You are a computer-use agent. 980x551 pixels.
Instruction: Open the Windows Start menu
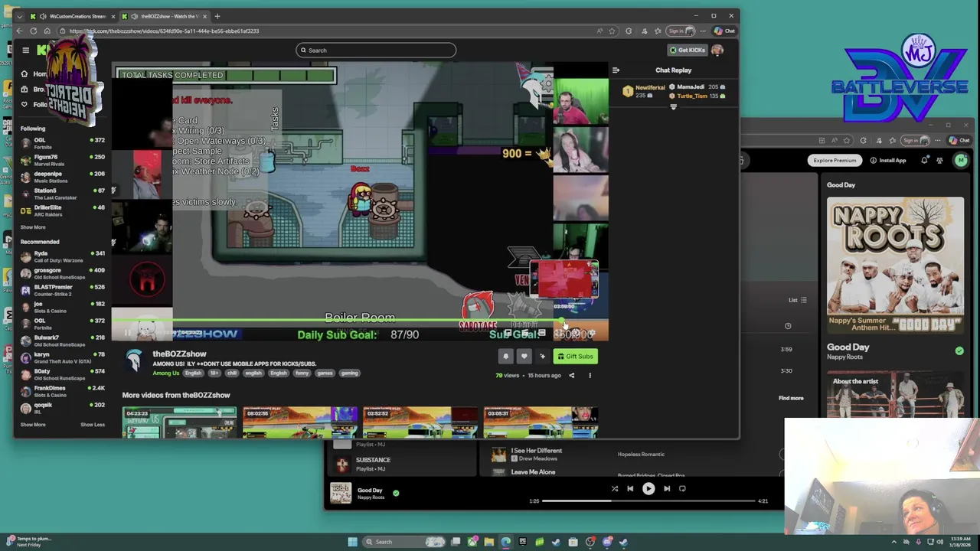pos(352,542)
